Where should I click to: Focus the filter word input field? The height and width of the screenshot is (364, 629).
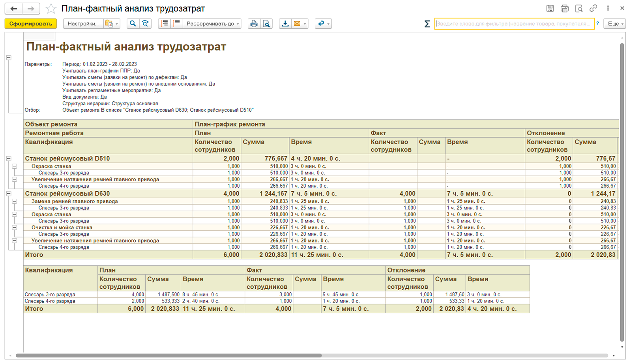514,24
